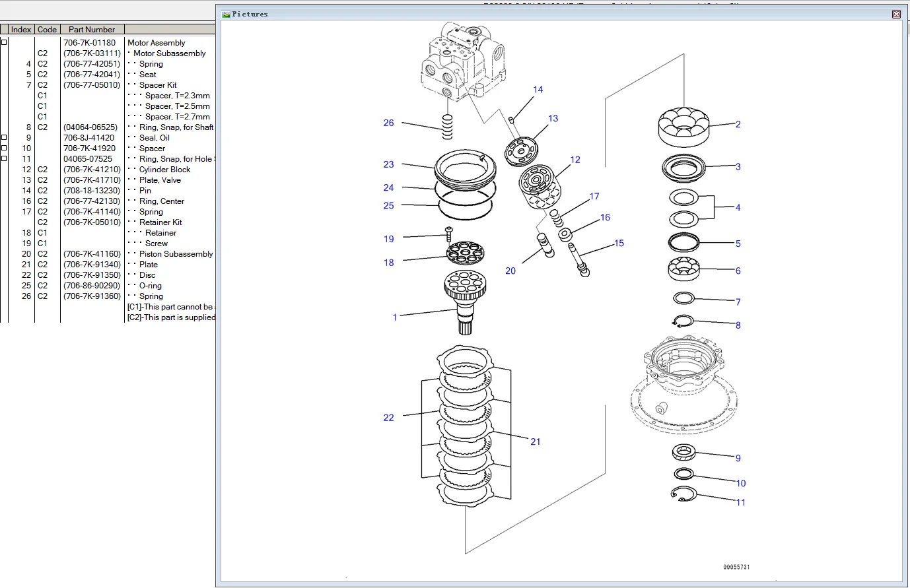Select the Spacer Kit parent row
The height and width of the screenshot is (588, 910).
pos(158,85)
